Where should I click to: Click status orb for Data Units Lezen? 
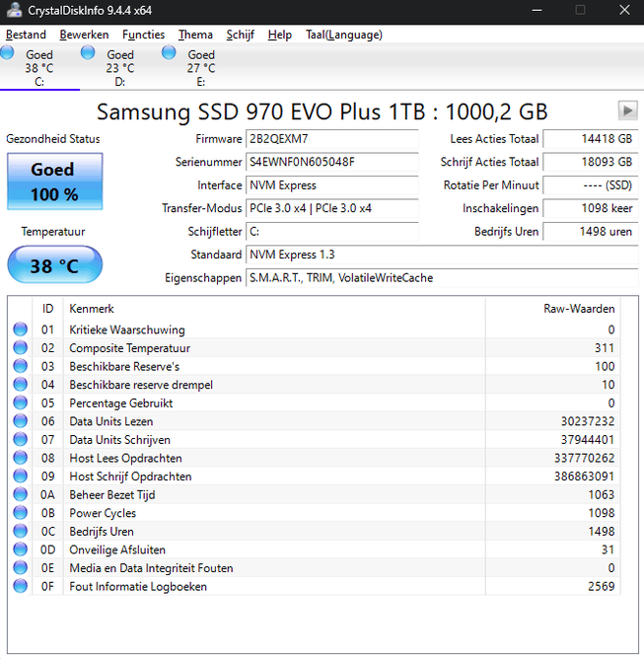[20, 420]
